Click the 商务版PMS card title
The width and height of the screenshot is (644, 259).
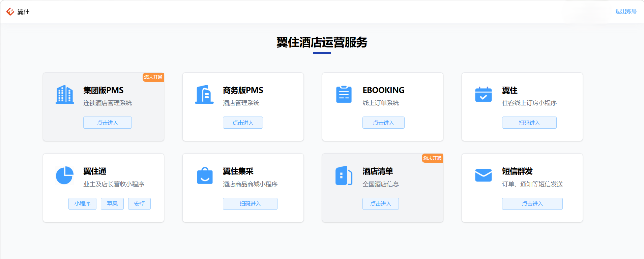coord(243,90)
